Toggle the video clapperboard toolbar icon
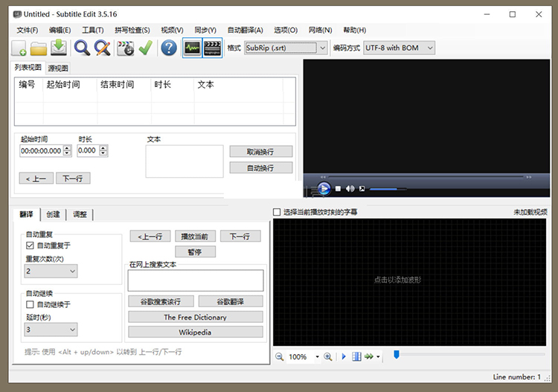Viewport: 558px width, 392px height. coord(213,48)
